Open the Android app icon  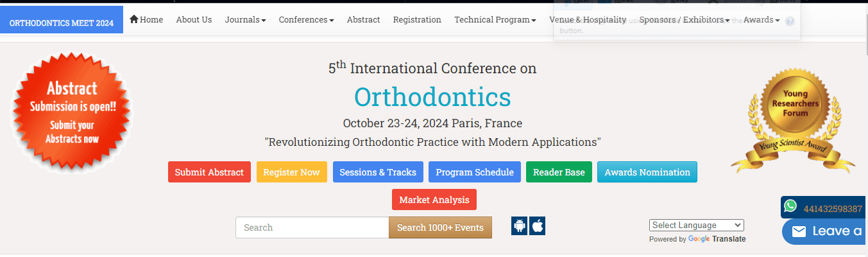point(520,226)
